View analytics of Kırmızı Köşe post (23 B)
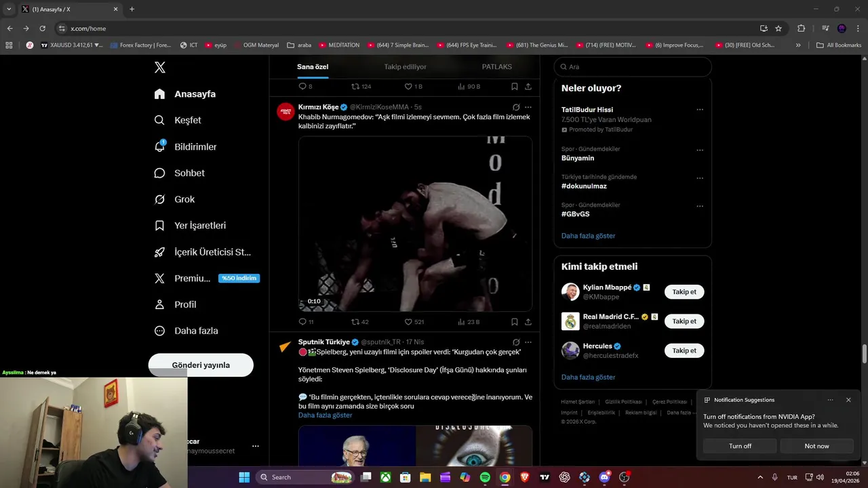Image resolution: width=868 pixels, height=488 pixels. point(469,322)
